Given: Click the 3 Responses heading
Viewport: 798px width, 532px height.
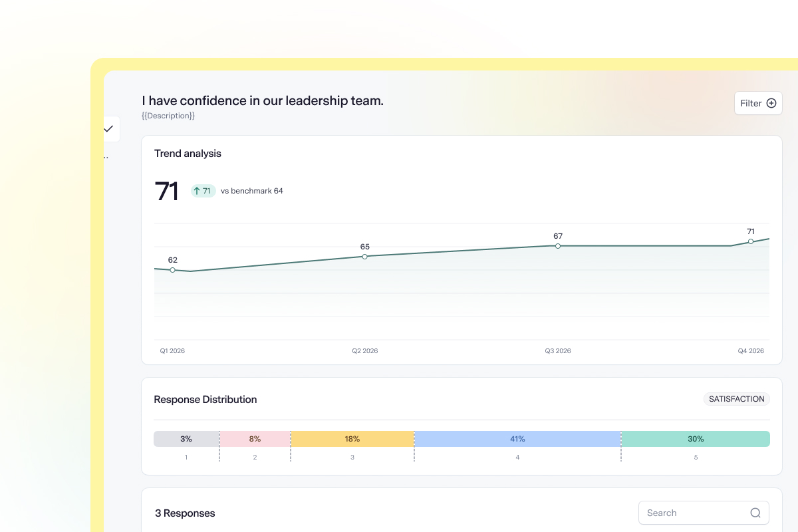Looking at the screenshot, I should click(185, 513).
